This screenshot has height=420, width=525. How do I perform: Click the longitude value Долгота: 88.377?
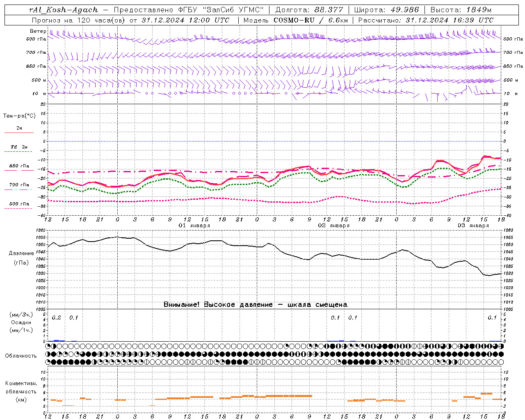click(x=309, y=10)
